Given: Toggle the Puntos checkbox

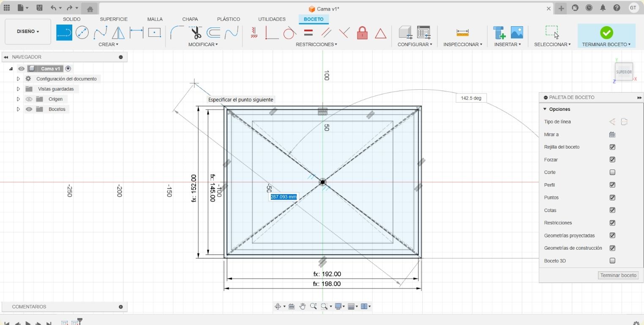Looking at the screenshot, I should pyautogui.click(x=612, y=198).
